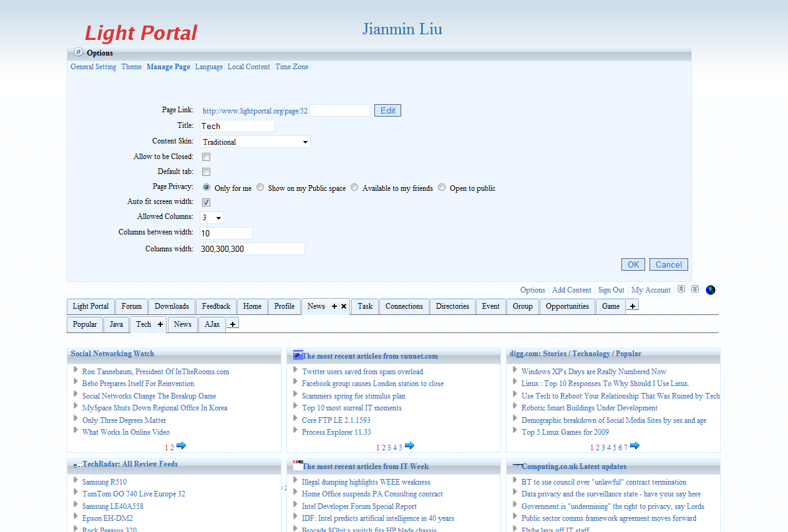Enable the Allow to be Closed checkbox
This screenshot has height=532, width=788.
click(x=206, y=157)
